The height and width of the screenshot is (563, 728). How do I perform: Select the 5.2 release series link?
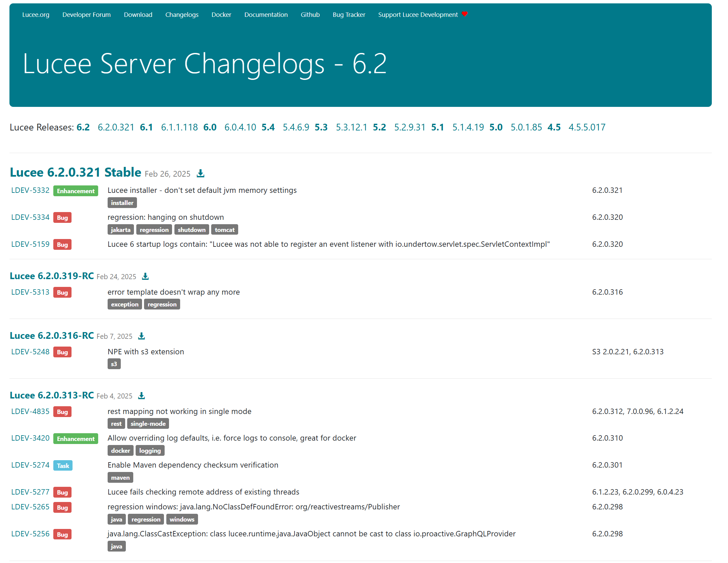tap(380, 127)
